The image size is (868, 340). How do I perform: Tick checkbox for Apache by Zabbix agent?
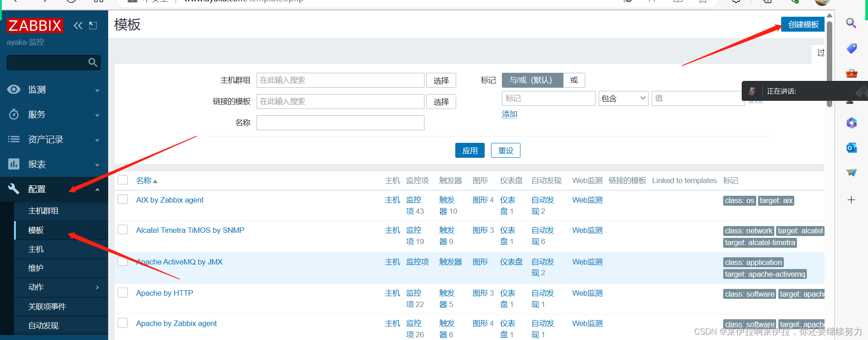(123, 323)
